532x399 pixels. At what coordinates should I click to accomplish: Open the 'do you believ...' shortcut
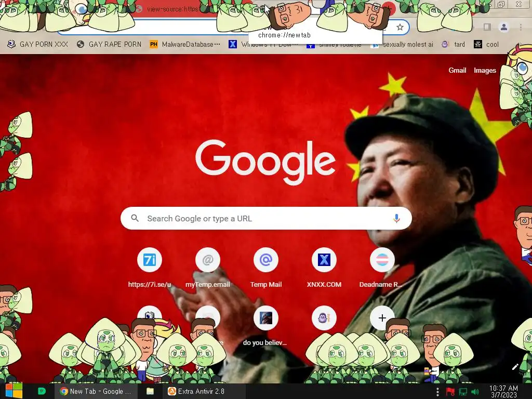pyautogui.click(x=266, y=326)
